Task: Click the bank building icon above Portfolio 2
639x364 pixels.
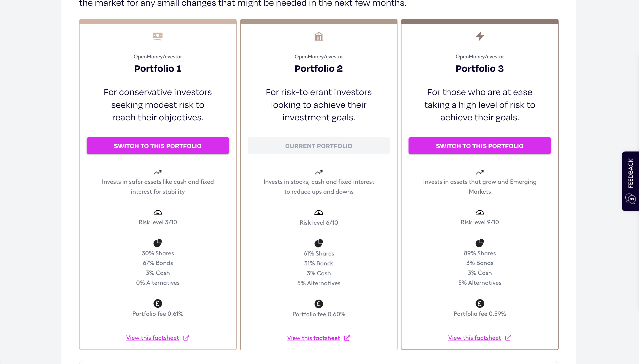Action: pos(319,37)
